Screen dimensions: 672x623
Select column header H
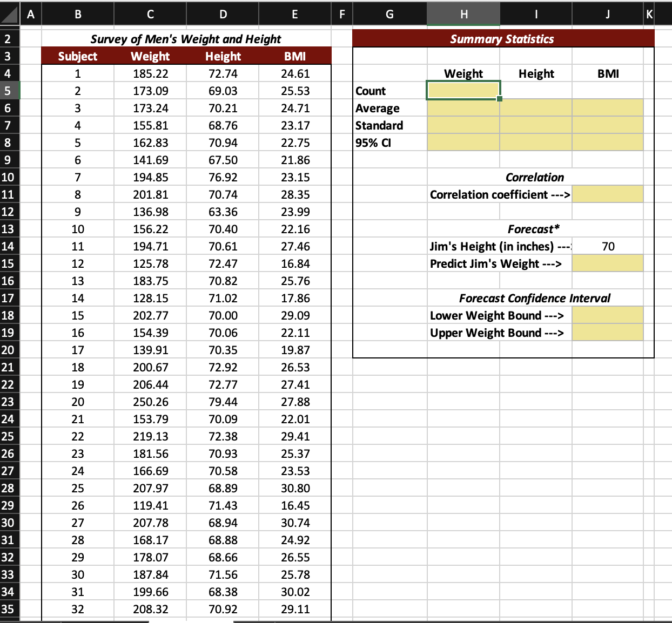(x=463, y=14)
